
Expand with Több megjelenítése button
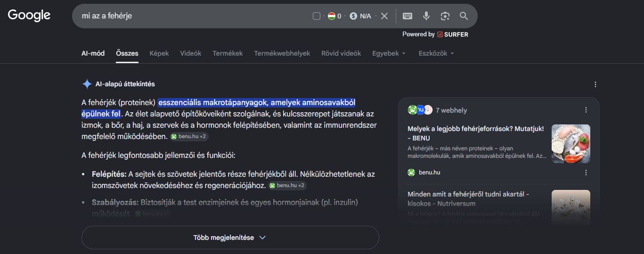point(230,238)
